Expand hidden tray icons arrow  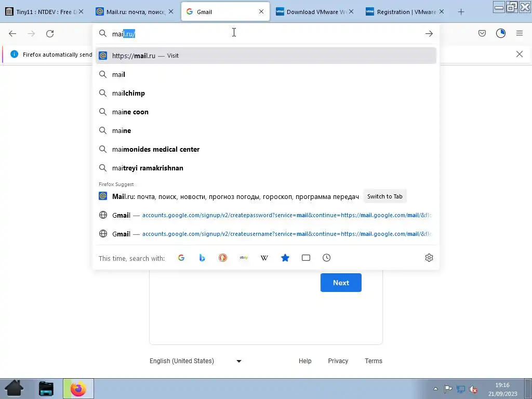[436, 389]
